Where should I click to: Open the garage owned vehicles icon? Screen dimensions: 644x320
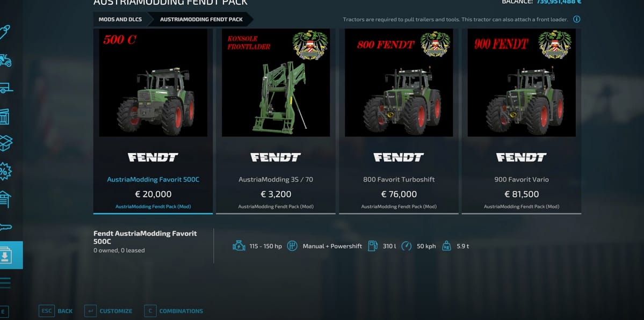(5, 199)
